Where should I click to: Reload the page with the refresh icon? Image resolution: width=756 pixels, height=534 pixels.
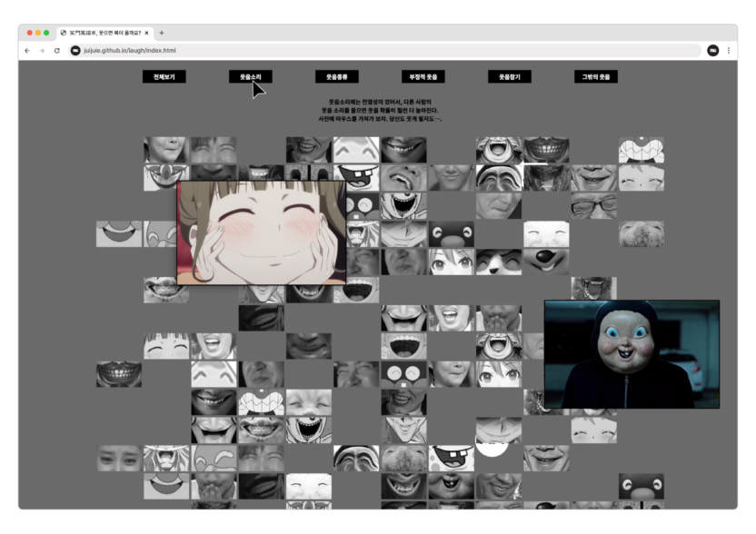56,51
